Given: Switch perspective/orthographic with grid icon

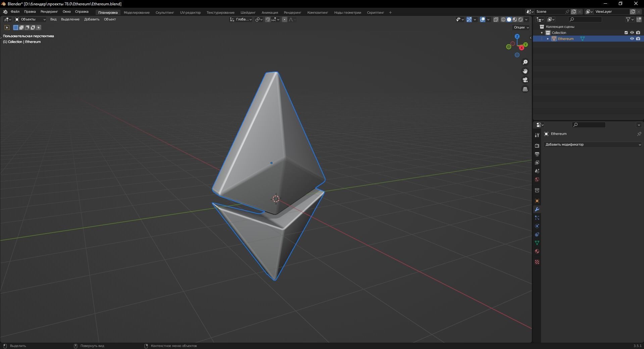Looking at the screenshot, I should pos(525,89).
